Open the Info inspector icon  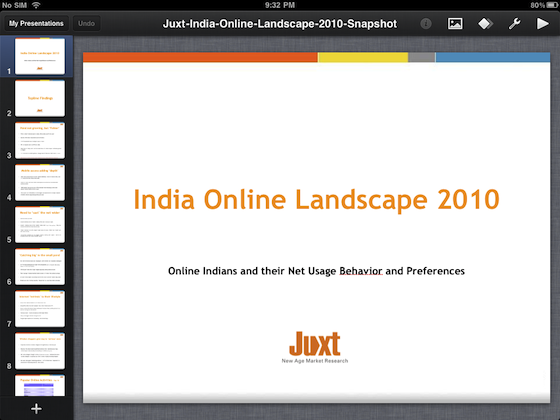426,24
